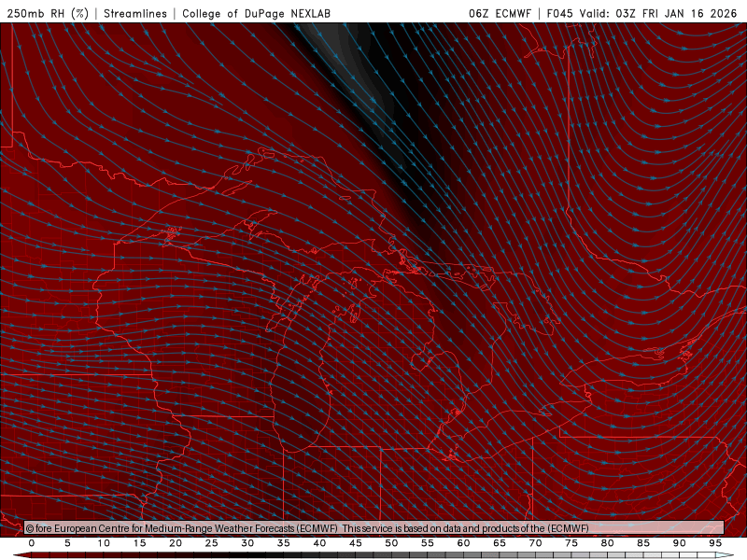Click the "F045" forecast hour text

(x=559, y=13)
